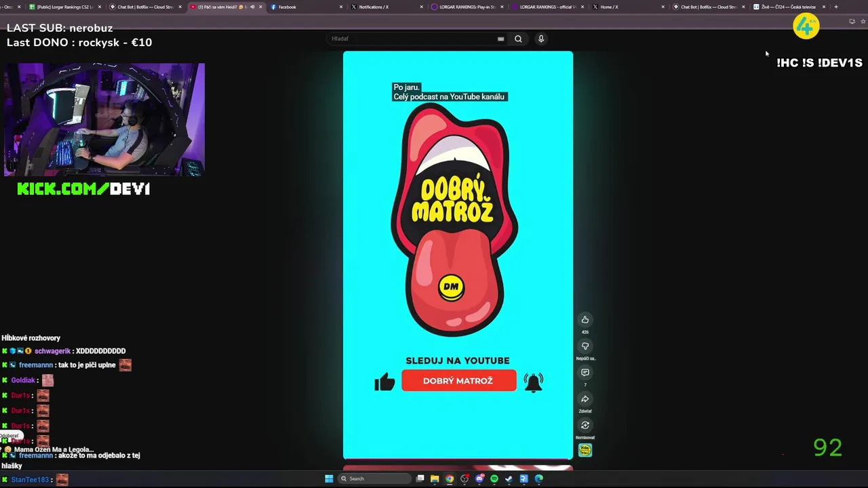Open comments on the YouTube Short
This screenshot has height=488, width=868.
(x=585, y=373)
